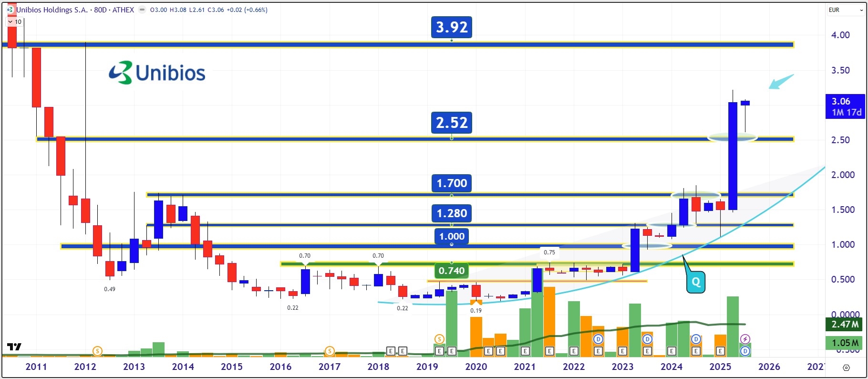The height and width of the screenshot is (379, 868).
Task: Select the cyan Q callout annotation
Action: click(695, 282)
